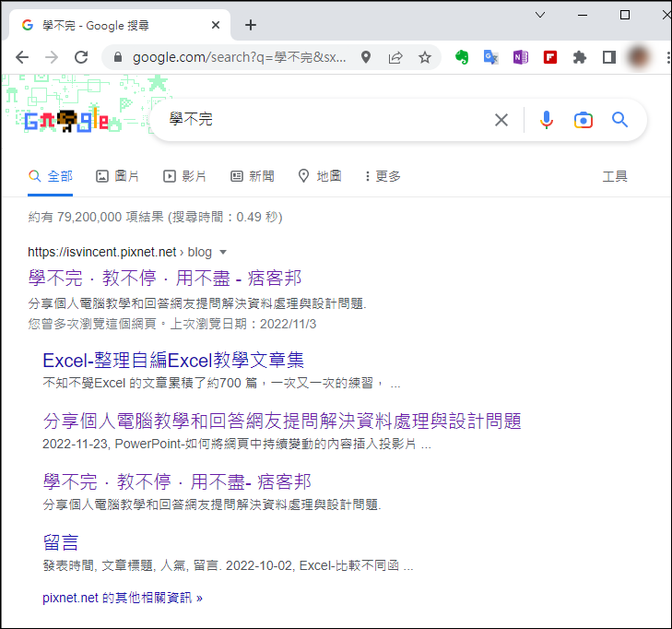This screenshot has width=672, height=629.
Task: Open the Chrome profile avatar
Action: pos(638,57)
